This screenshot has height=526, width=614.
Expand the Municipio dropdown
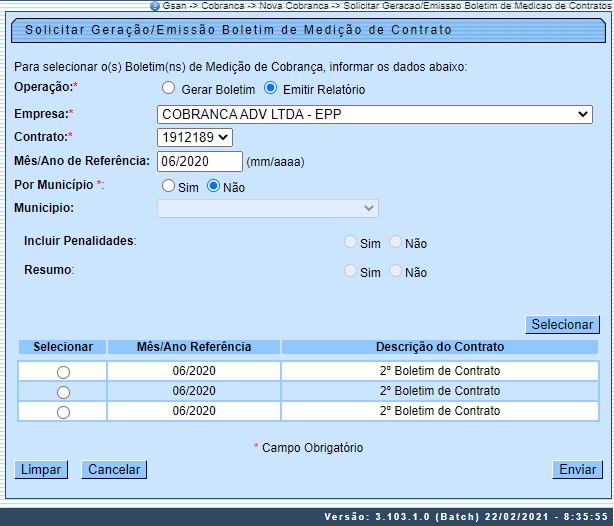[x=268, y=208]
